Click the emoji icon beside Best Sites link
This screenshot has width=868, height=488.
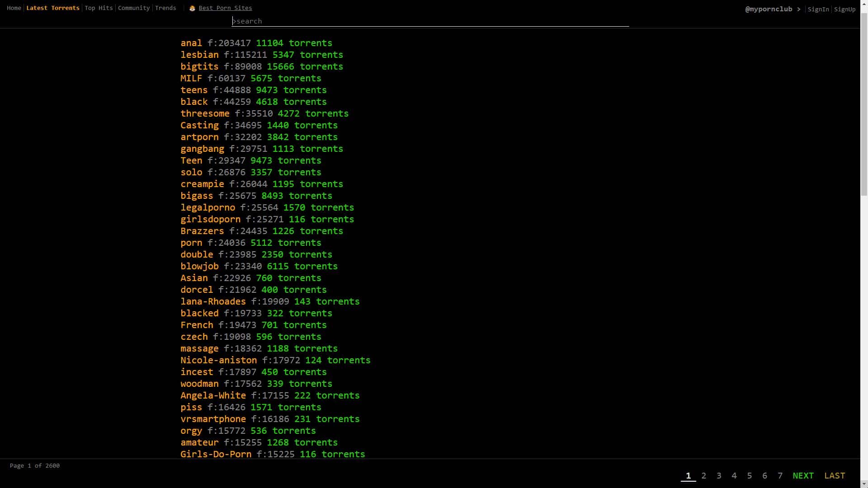(192, 8)
